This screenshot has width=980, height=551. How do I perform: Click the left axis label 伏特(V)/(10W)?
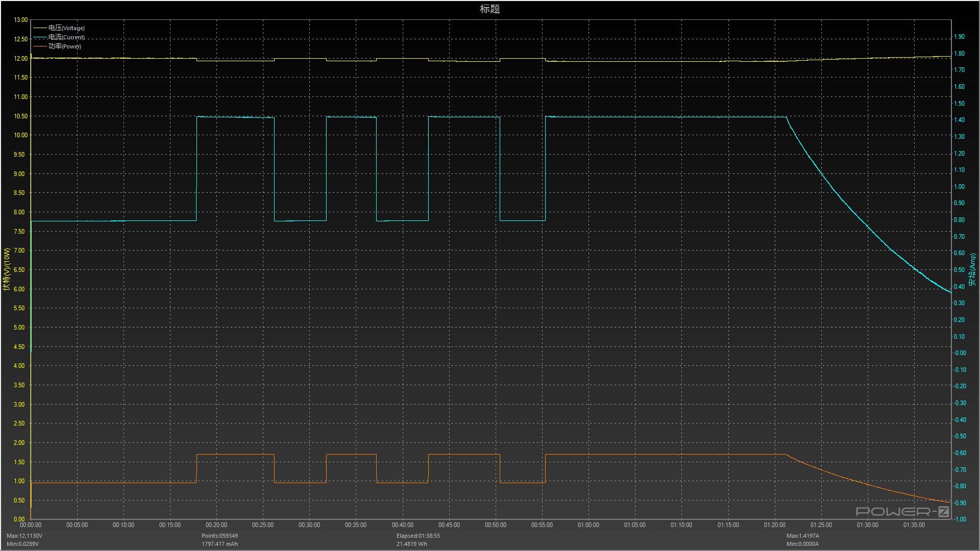tap(7, 269)
